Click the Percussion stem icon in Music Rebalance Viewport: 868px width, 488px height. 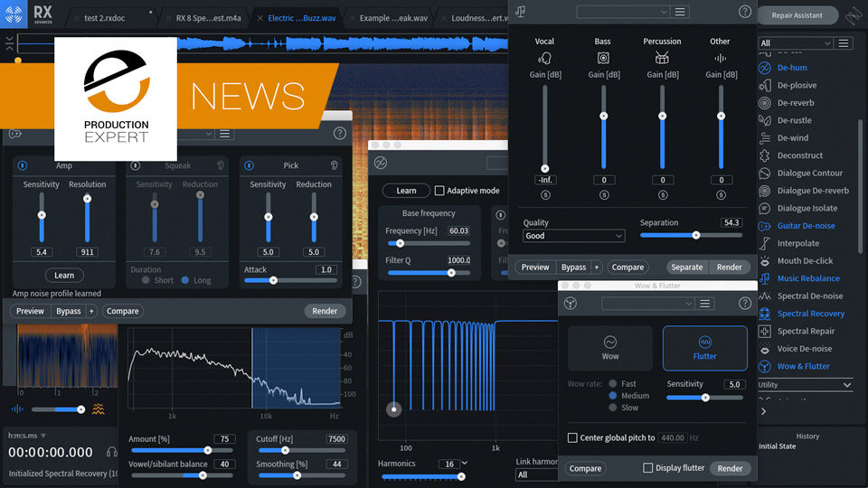coord(662,58)
